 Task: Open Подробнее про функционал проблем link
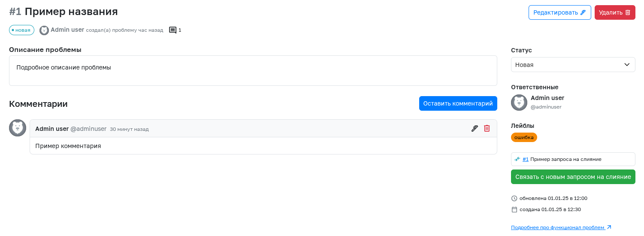pos(558,227)
